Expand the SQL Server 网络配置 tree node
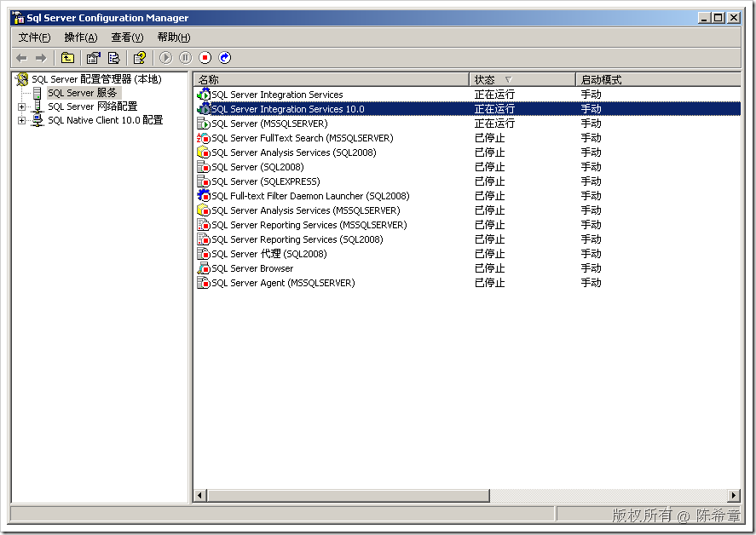756x535 pixels. (21, 106)
